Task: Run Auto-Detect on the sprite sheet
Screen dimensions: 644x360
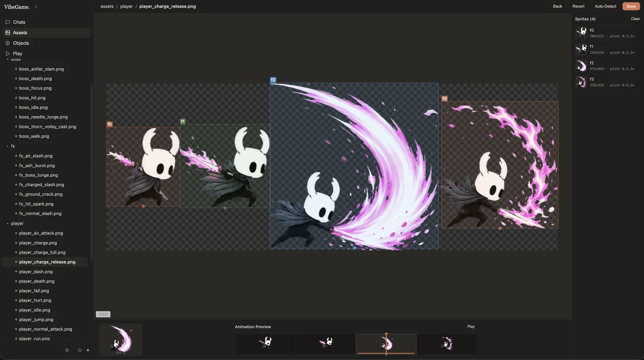Action: click(x=605, y=6)
